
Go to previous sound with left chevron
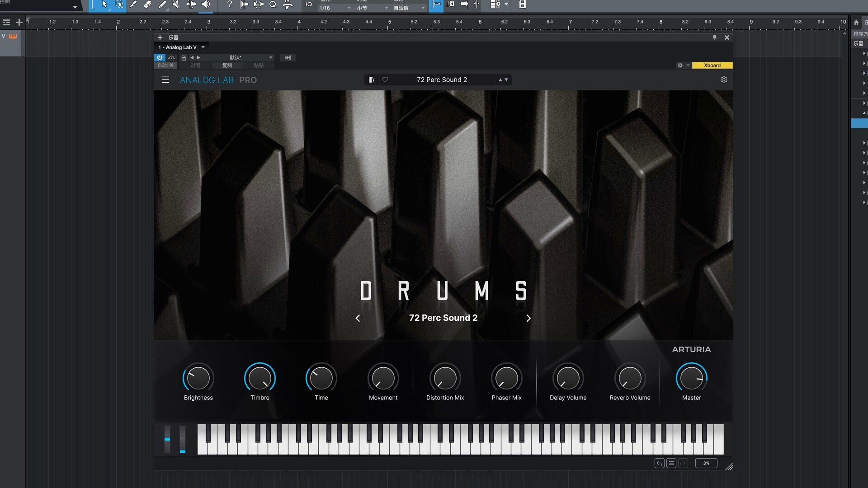[x=358, y=319]
